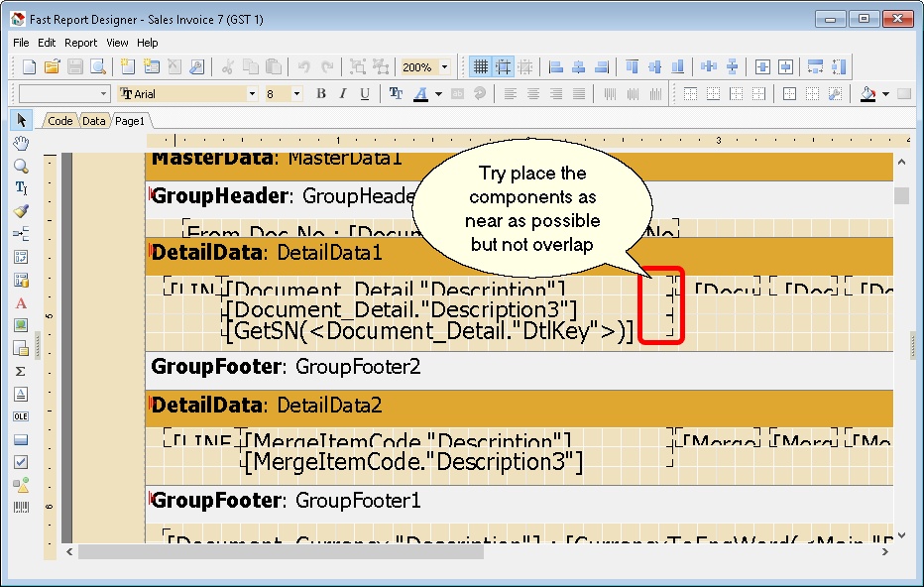The image size is (924, 587).
Task: Open the zoom percentage dropdown
Action: tap(444, 66)
